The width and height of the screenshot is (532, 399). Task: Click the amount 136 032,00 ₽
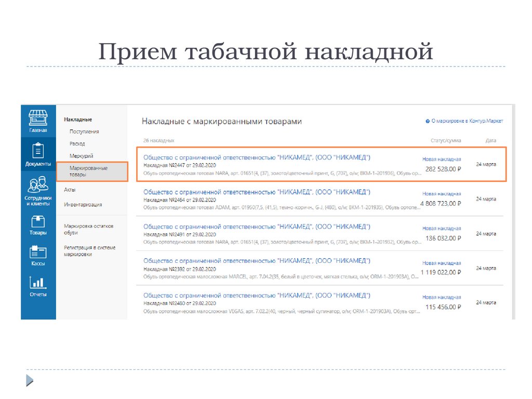click(x=443, y=238)
